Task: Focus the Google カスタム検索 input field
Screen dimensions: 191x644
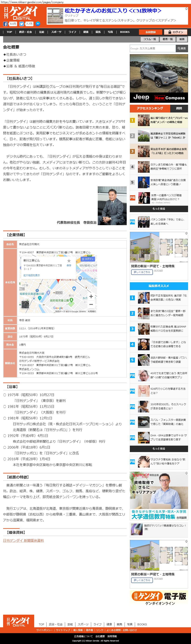Action: [153, 49]
